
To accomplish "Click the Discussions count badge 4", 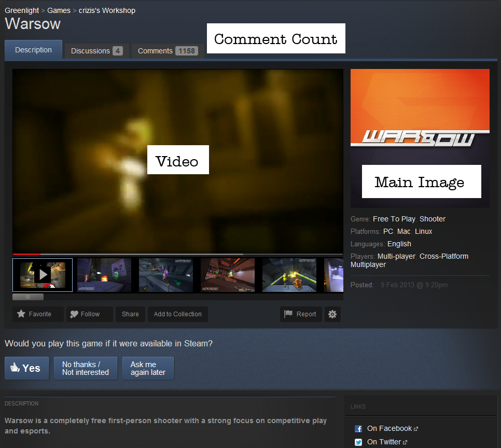I will click(118, 51).
